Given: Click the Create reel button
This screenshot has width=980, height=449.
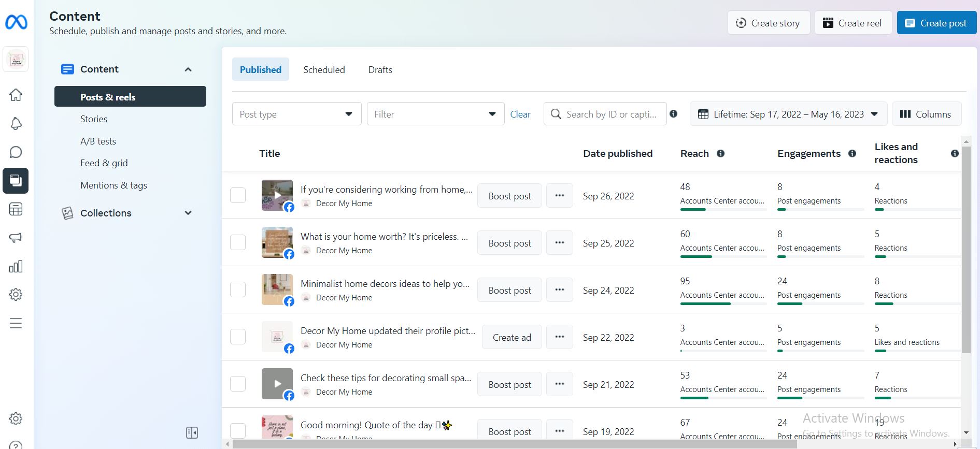Looking at the screenshot, I should pyautogui.click(x=853, y=23).
